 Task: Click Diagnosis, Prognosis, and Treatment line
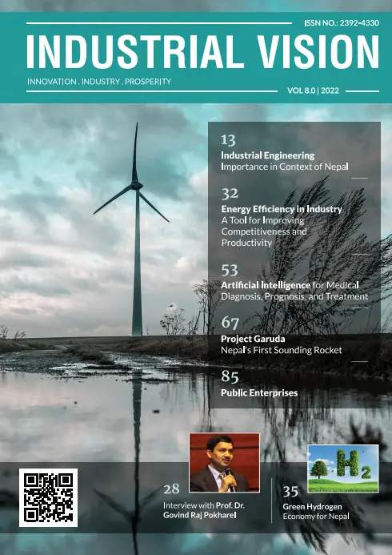[x=294, y=296]
